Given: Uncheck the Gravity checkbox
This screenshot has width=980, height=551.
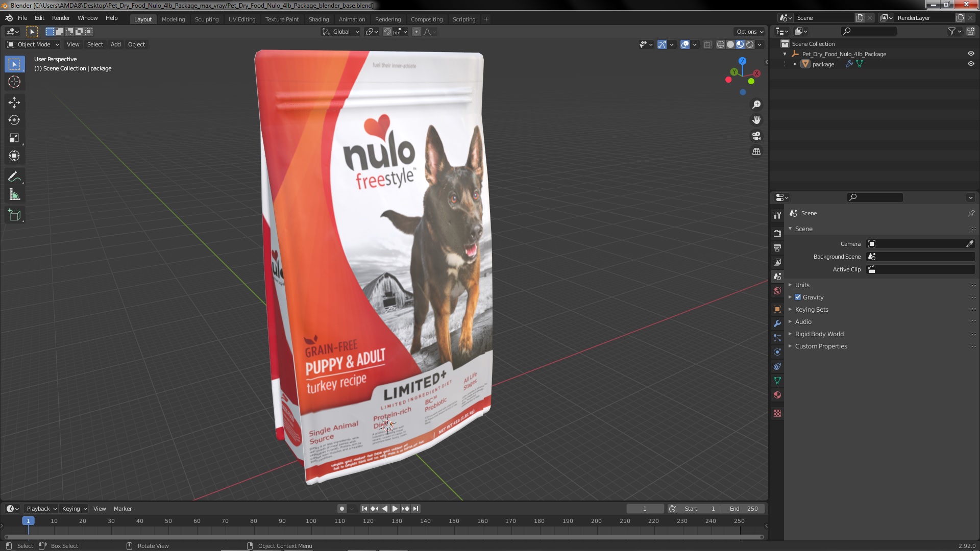Looking at the screenshot, I should (x=798, y=297).
